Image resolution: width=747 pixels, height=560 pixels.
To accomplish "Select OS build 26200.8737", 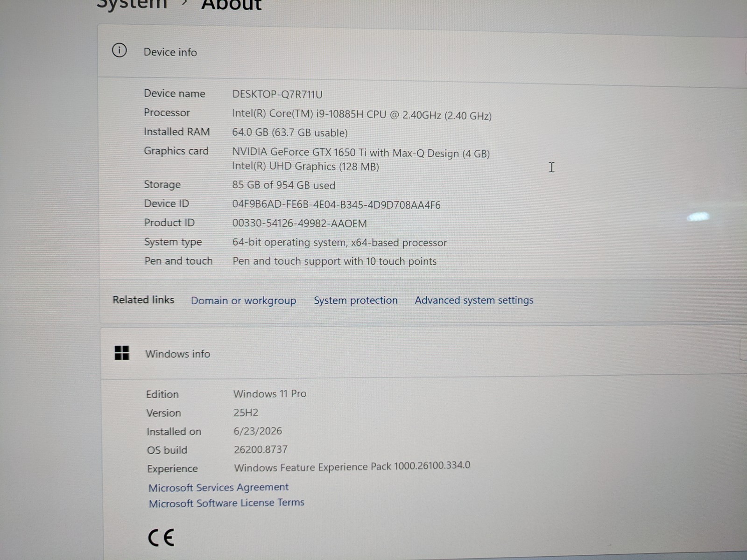I will pos(261,449).
